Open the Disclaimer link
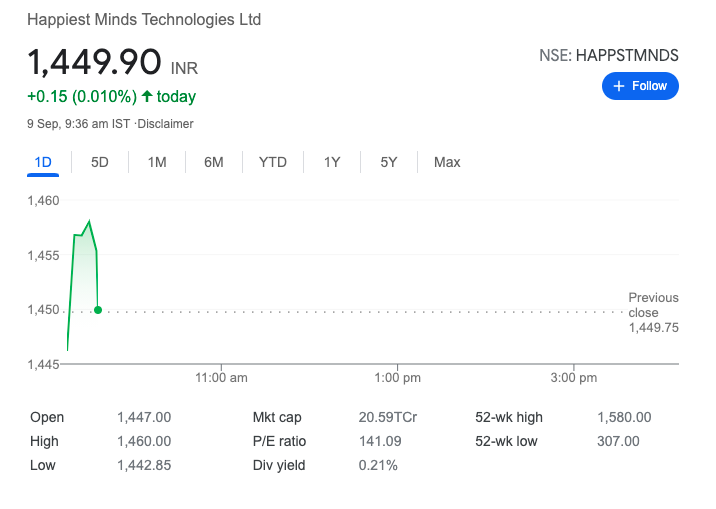 pyautogui.click(x=165, y=124)
